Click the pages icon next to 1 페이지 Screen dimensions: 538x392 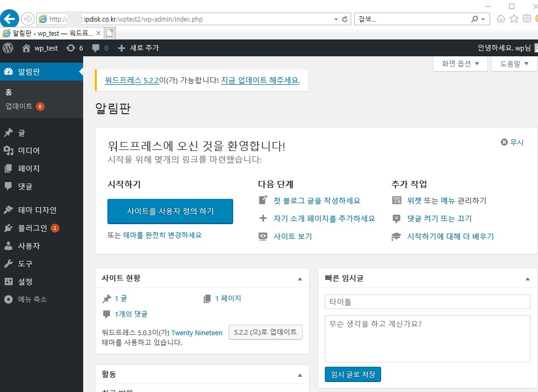point(207,299)
